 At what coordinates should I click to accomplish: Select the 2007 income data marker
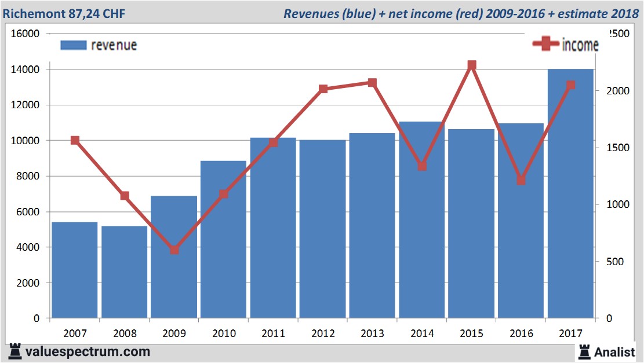[x=75, y=141]
